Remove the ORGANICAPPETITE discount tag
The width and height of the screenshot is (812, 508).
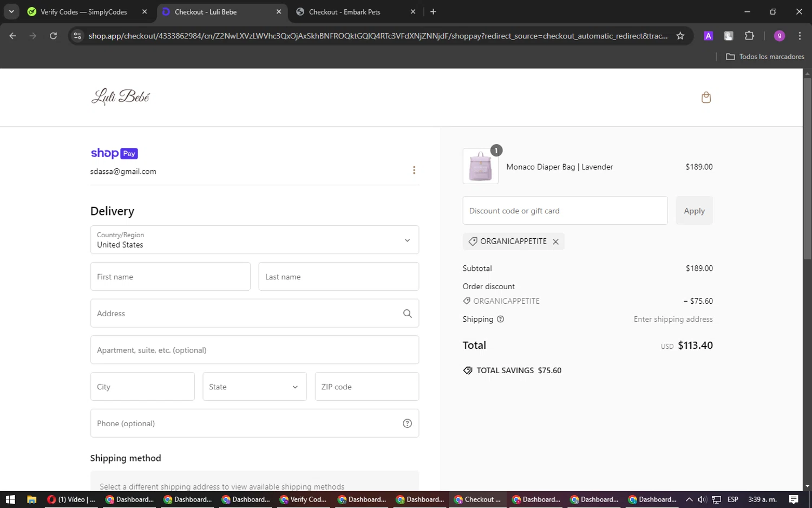(x=555, y=242)
